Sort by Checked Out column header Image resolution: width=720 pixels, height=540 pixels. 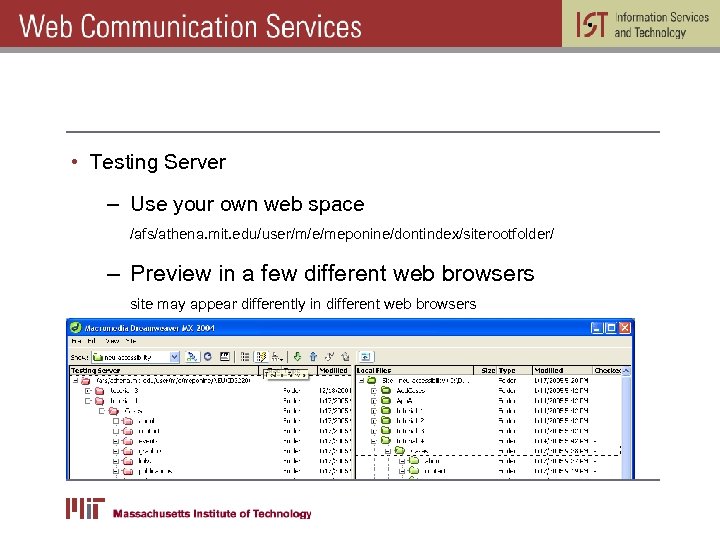point(608,370)
